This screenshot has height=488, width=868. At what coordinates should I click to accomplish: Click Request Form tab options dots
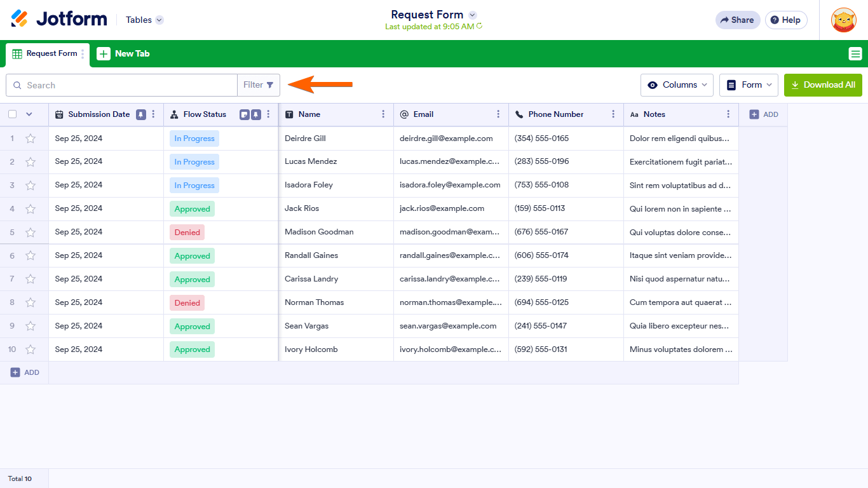83,54
